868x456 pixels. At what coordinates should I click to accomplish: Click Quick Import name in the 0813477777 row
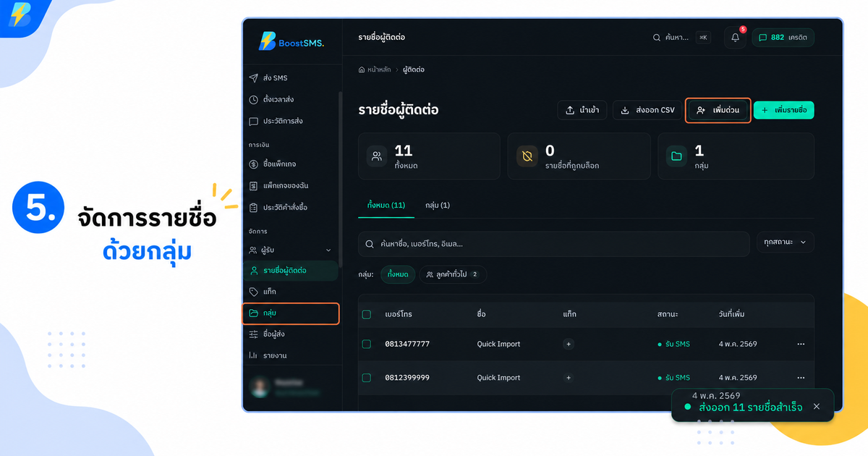click(498, 344)
